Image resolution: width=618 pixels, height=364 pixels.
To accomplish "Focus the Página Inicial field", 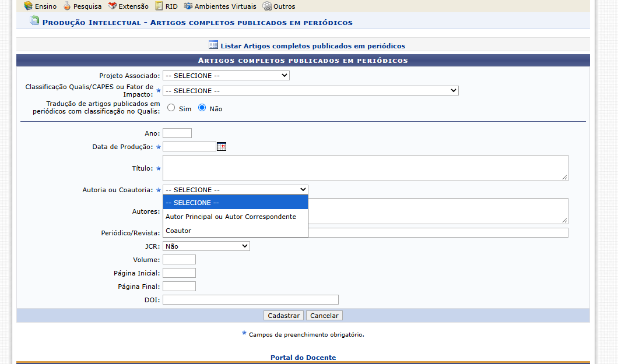I will [180, 273].
